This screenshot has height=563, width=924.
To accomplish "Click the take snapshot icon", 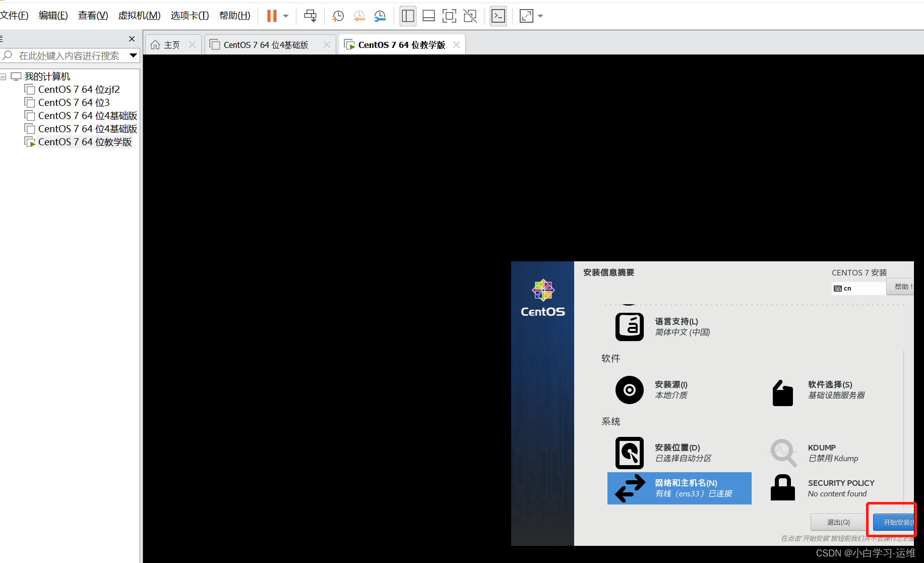I will [x=338, y=16].
